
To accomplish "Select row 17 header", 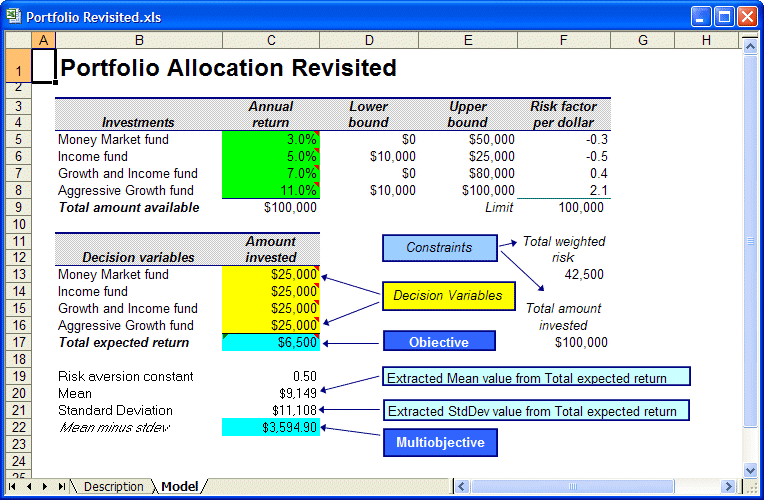I will [x=19, y=342].
